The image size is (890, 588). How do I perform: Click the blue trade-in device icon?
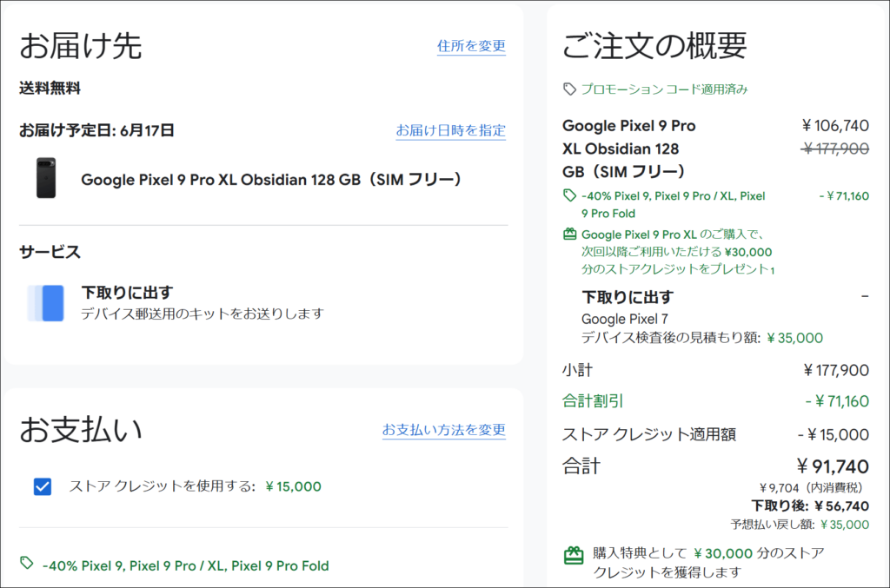(46, 303)
